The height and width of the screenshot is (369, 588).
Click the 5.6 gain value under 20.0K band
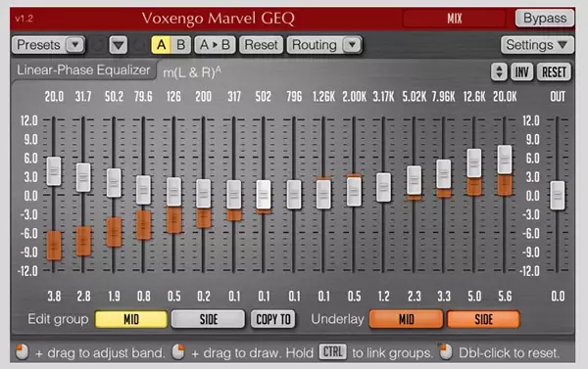[505, 297]
